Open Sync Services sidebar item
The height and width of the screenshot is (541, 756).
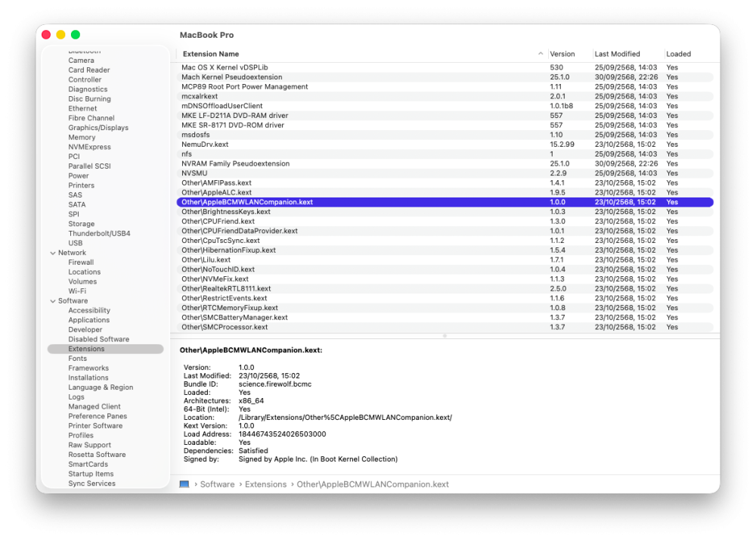[x=91, y=483]
